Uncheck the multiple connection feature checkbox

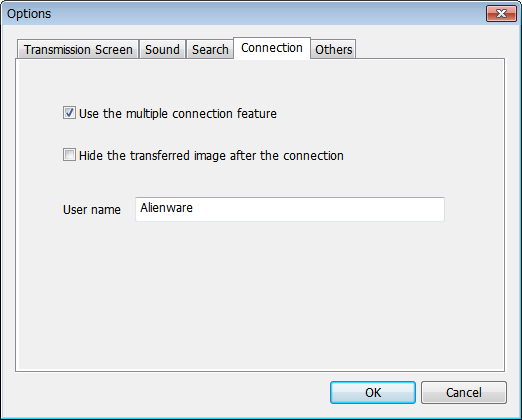click(x=69, y=113)
